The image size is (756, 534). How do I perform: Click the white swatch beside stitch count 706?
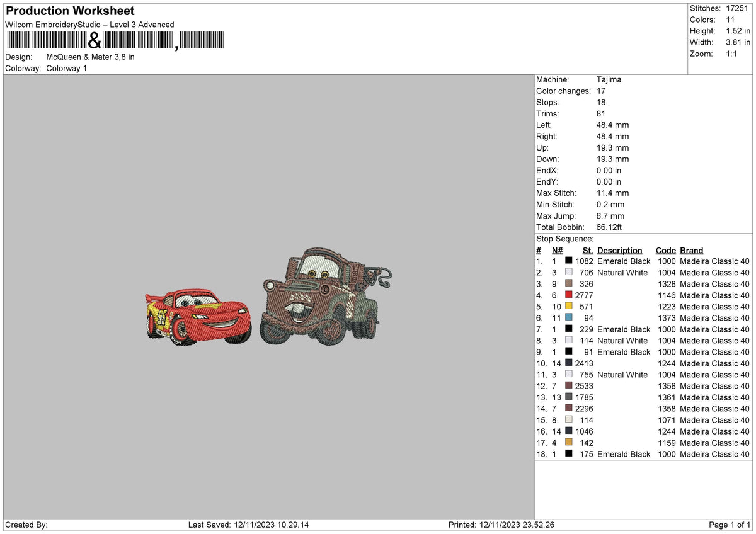(569, 273)
